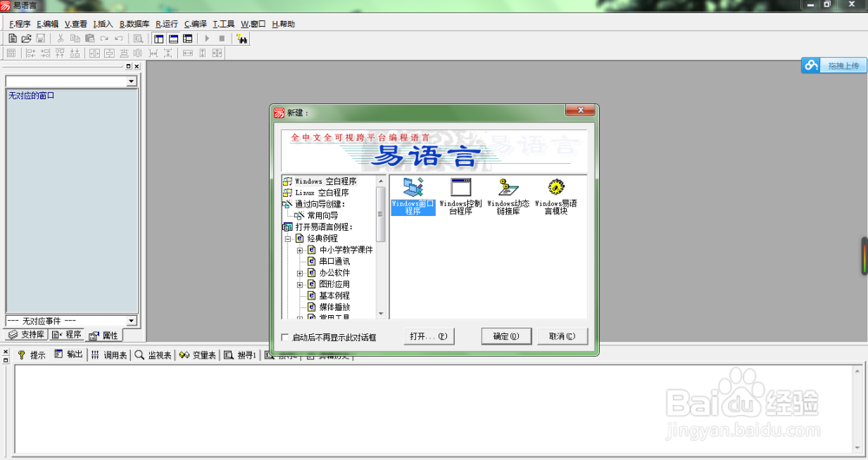Click the tree list scroll down arrow
868x460 pixels.
[x=380, y=314]
